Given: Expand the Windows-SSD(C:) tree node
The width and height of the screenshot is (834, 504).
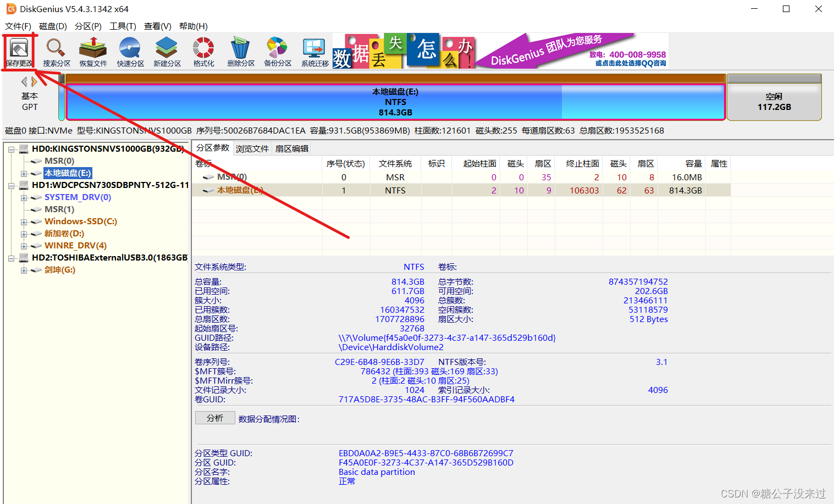Looking at the screenshot, I should [25, 221].
